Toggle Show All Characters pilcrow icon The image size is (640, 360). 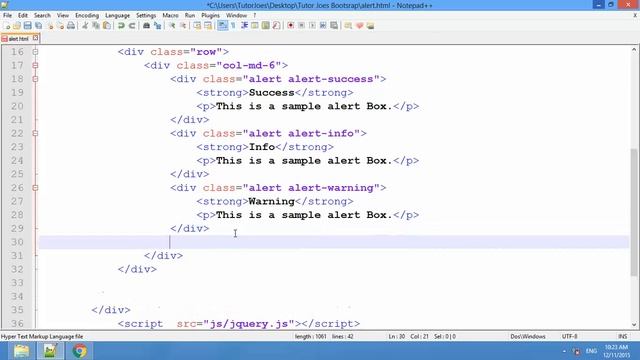tap(233, 26)
